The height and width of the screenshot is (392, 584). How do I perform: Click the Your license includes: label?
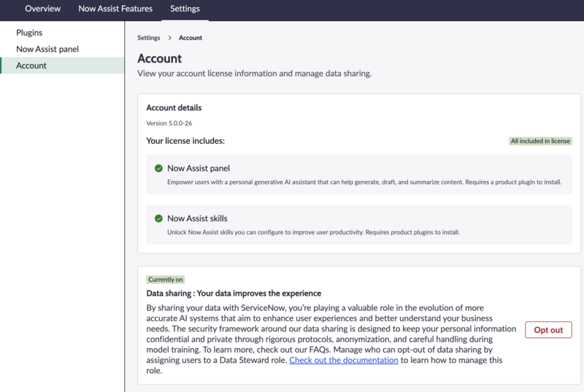(x=185, y=141)
